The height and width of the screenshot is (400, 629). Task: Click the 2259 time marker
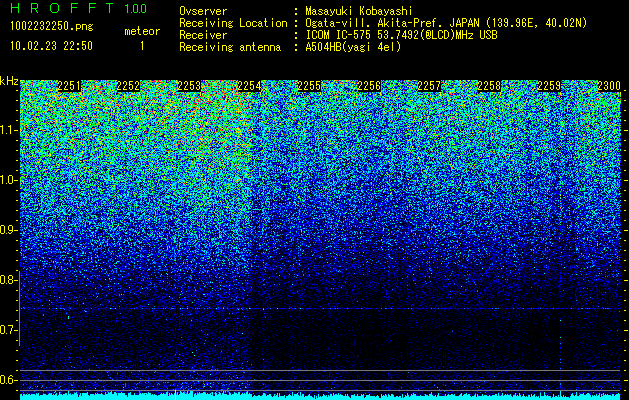[x=549, y=86]
